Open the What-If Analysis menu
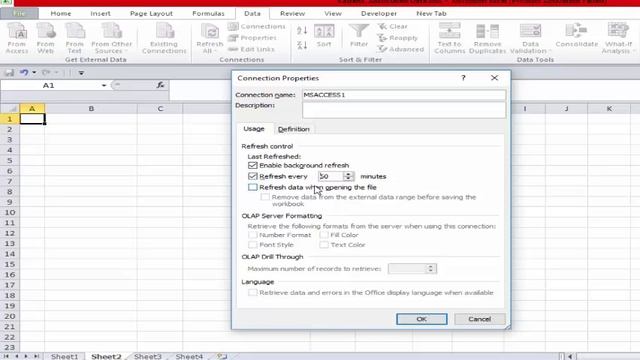The width and height of the screenshot is (640, 360). (x=618, y=38)
